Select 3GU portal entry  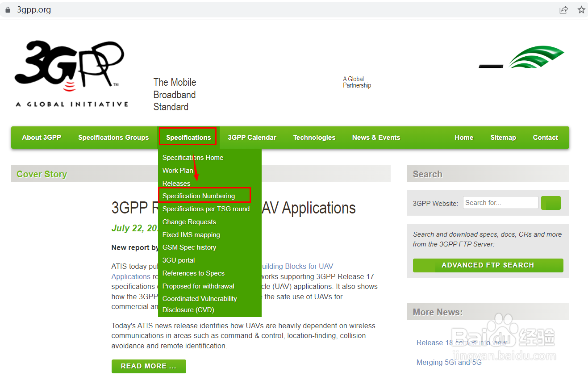[179, 260]
